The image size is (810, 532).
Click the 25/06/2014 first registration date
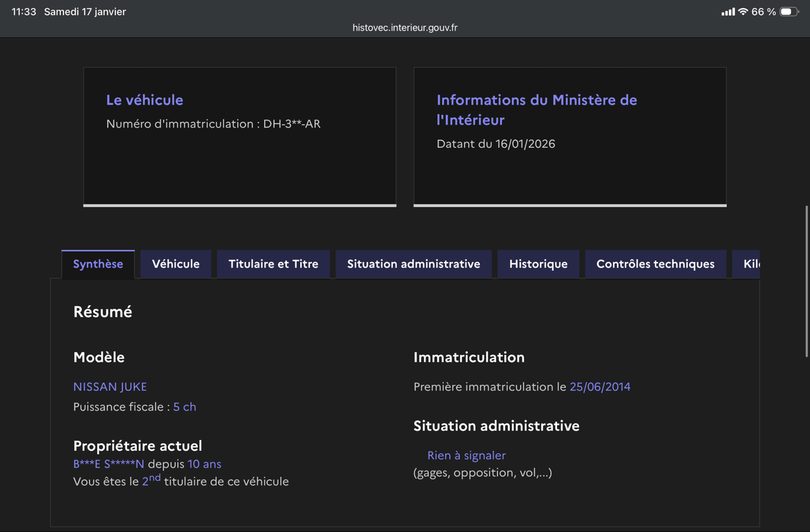coord(599,387)
